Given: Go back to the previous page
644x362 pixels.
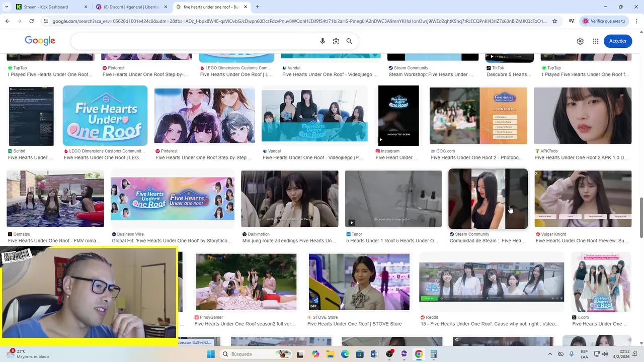Looking at the screenshot, I should (7, 21).
